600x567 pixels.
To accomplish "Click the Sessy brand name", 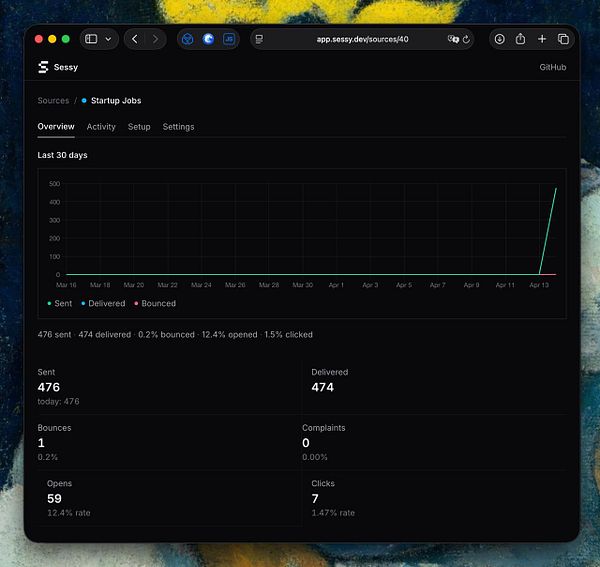I will coord(66,67).
